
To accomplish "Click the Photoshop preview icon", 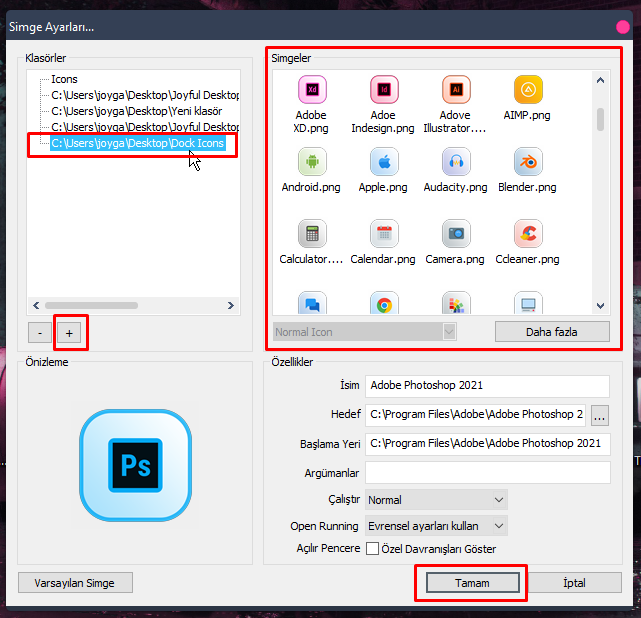I will point(135,465).
